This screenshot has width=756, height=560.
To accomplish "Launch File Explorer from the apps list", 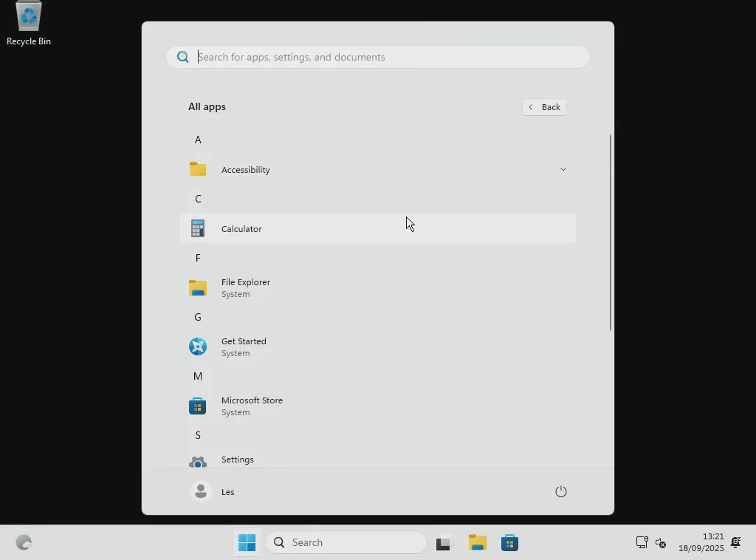I will tap(377, 288).
